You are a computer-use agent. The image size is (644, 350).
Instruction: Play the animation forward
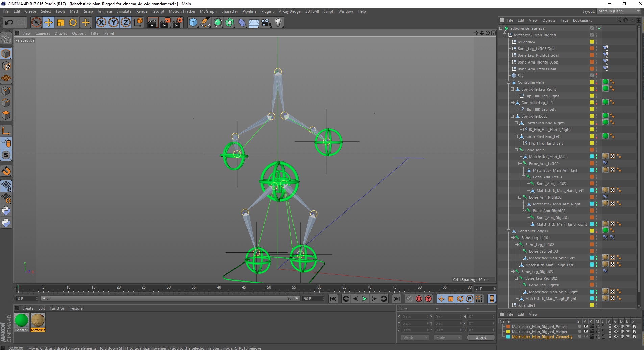coord(365,299)
